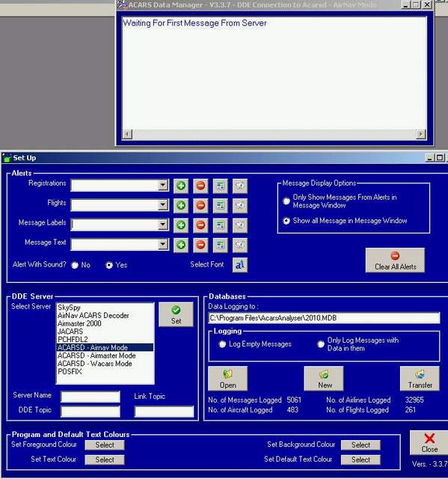Click the Server Name input field
448x479 pixels.
click(x=90, y=397)
